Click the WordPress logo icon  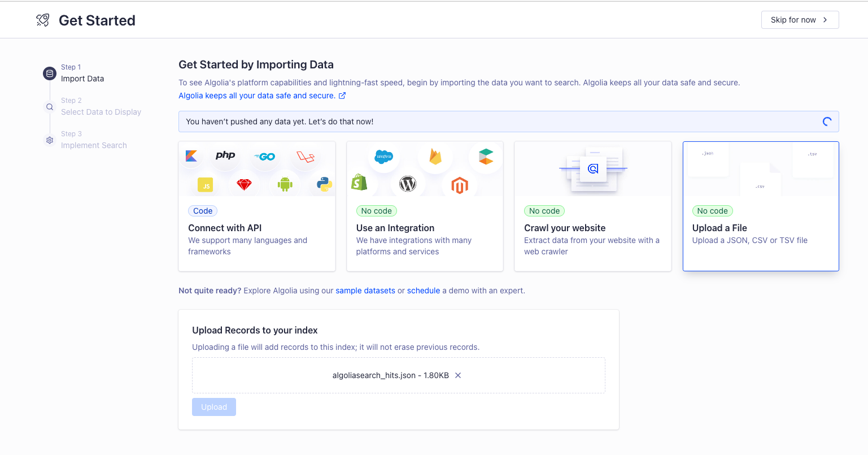coord(408,183)
